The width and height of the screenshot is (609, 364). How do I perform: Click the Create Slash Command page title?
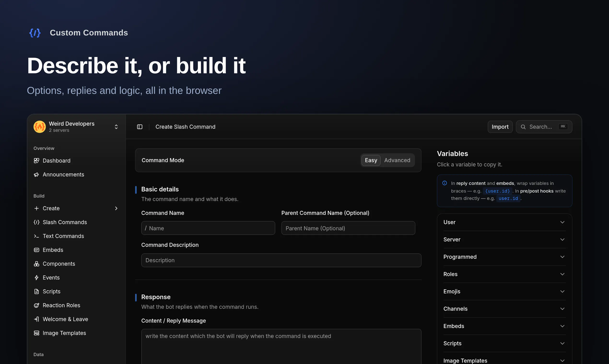185,127
